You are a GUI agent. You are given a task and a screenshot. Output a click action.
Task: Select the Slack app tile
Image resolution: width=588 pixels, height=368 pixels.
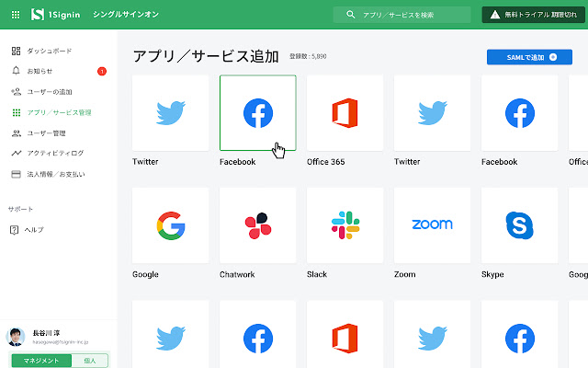pyautogui.click(x=345, y=225)
